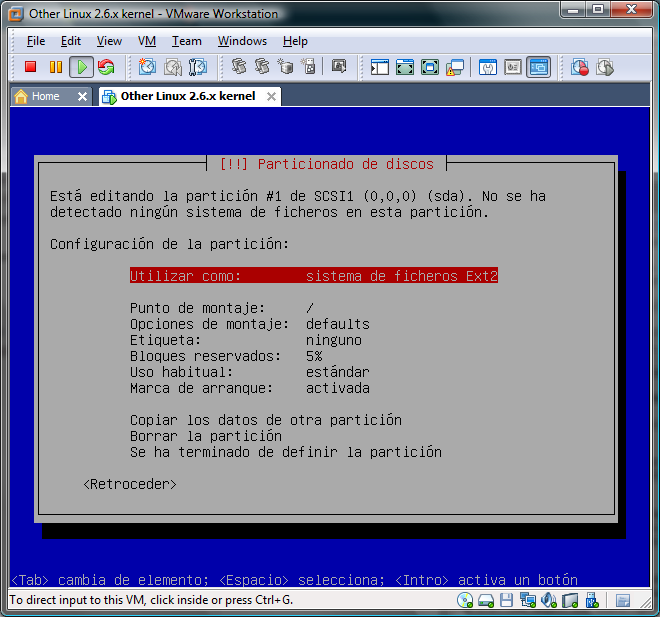Click the replay session grey icon
Image resolution: width=660 pixels, height=617 pixels.
click(x=605, y=67)
